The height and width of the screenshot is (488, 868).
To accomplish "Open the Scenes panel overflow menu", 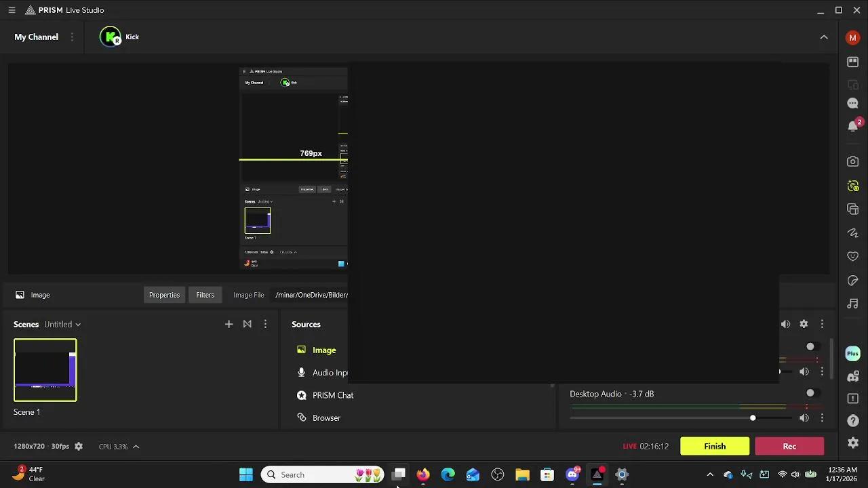I will pos(265,324).
